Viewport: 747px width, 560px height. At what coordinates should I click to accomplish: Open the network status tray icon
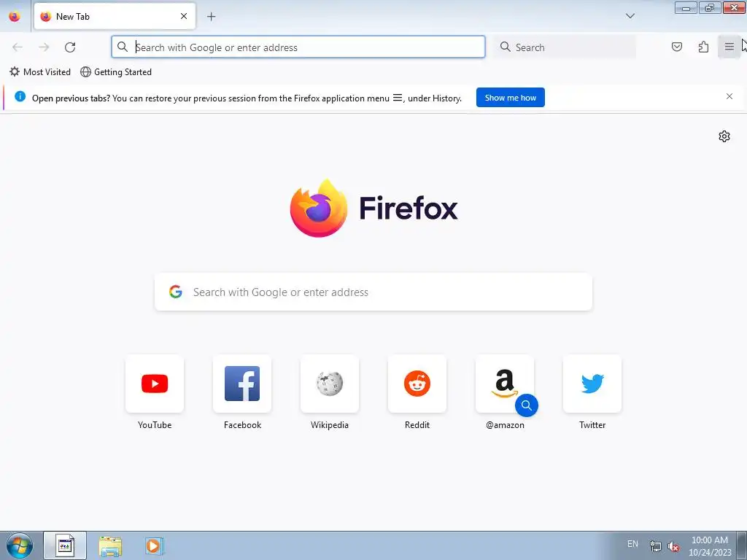pyautogui.click(x=656, y=546)
